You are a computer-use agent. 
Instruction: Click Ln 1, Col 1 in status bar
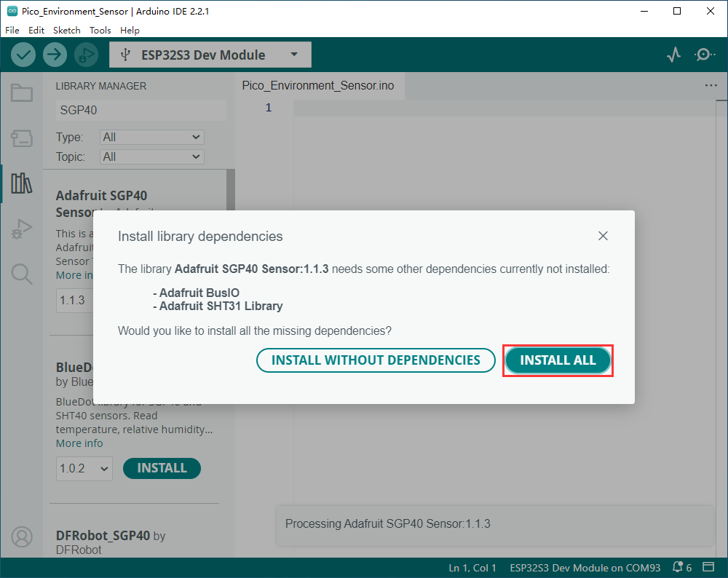pos(472,568)
